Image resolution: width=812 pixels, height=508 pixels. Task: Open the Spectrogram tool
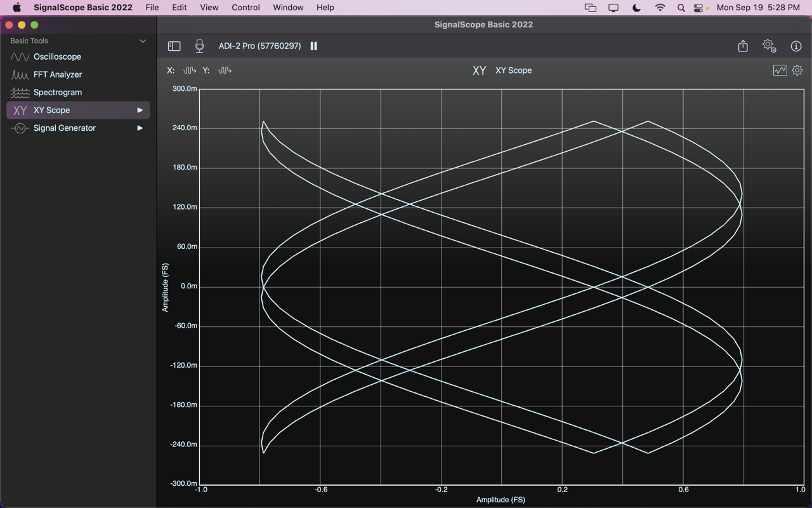pyautogui.click(x=78, y=92)
